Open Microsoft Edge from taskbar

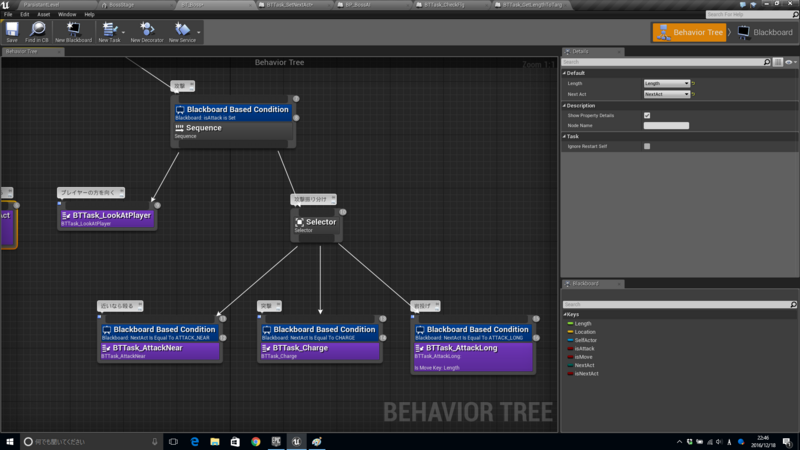(194, 442)
